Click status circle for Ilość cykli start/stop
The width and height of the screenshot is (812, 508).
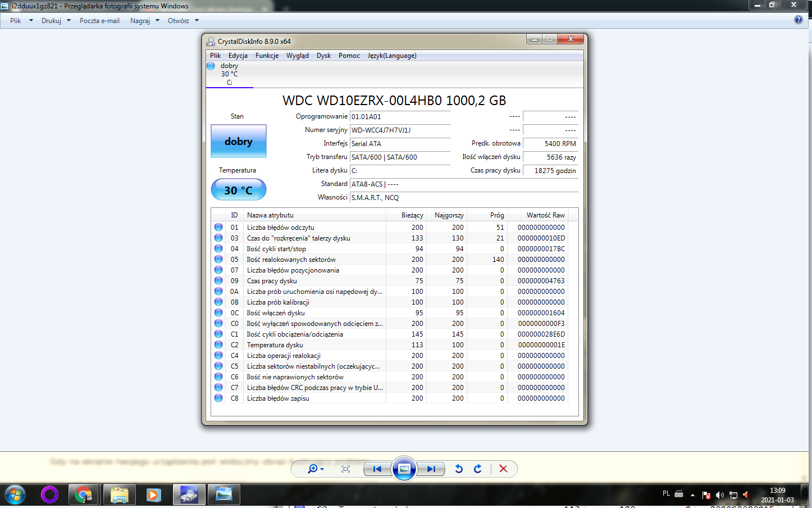pos(218,248)
